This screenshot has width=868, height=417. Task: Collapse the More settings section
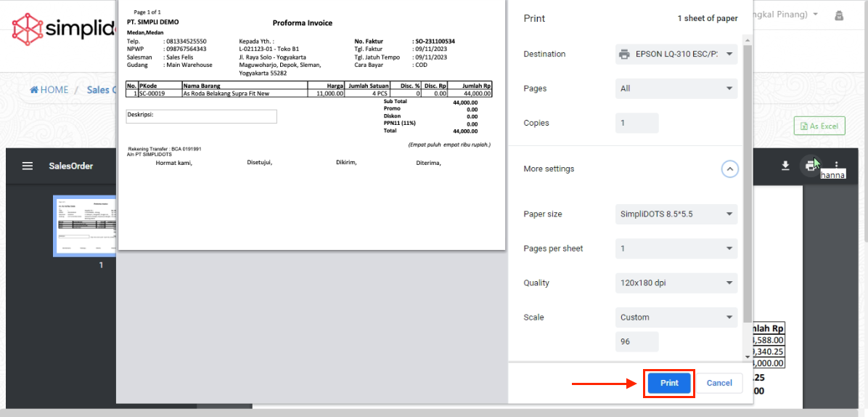[730, 169]
